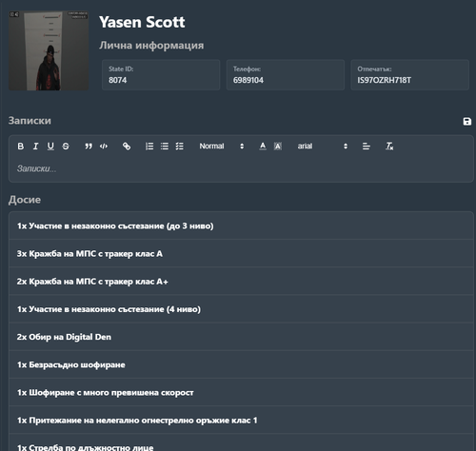Click the Досие section heading

pos(25,200)
